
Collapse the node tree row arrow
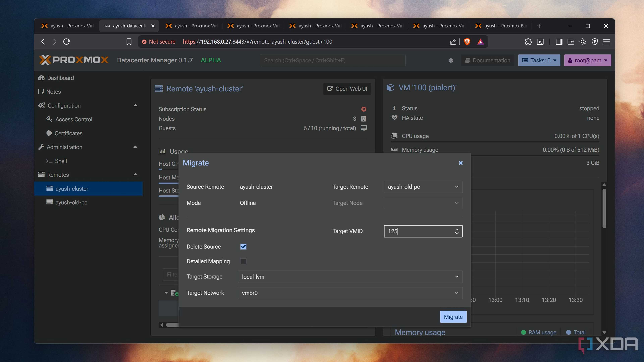166,293
